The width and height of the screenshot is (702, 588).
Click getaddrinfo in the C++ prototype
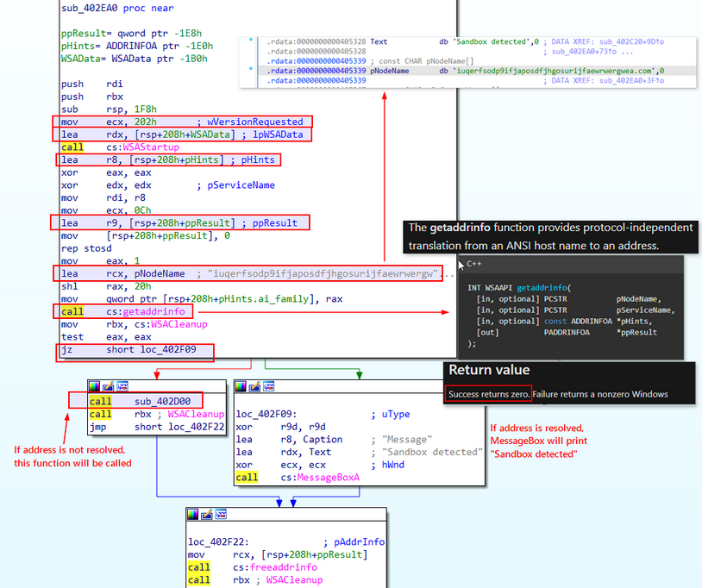tap(542, 288)
